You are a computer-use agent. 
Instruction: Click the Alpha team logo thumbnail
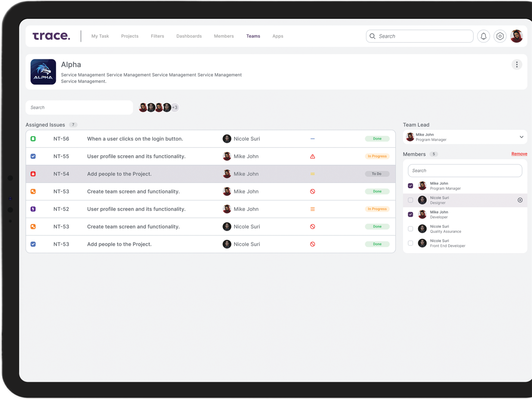pos(43,72)
